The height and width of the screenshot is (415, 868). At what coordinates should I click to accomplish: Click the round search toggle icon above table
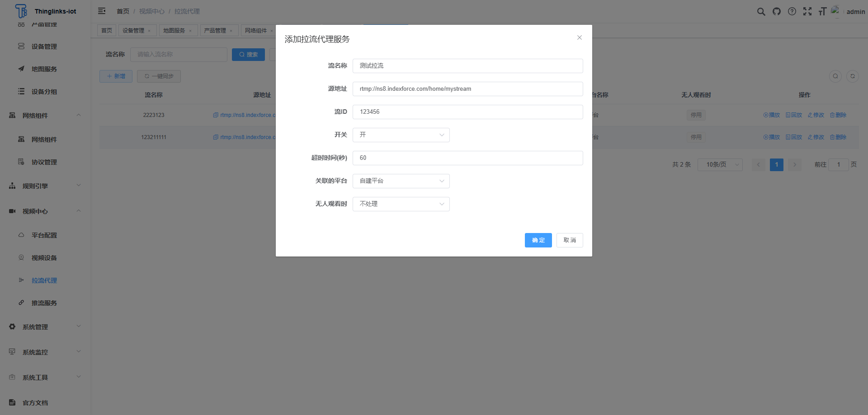(x=835, y=76)
